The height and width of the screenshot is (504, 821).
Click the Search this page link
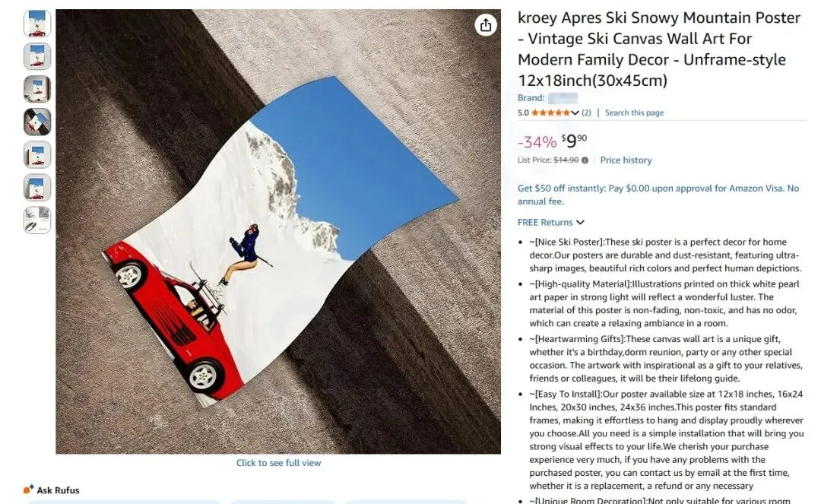634,113
